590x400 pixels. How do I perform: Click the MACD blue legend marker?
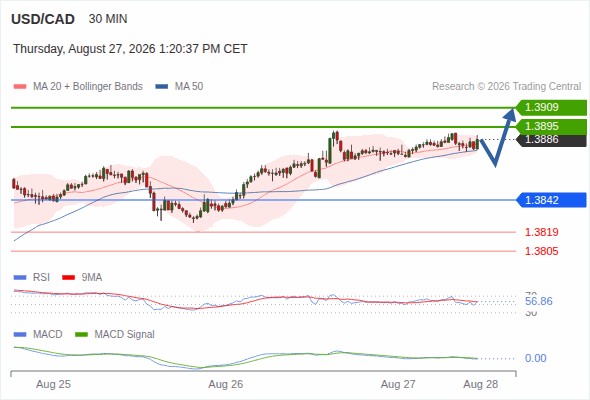[20, 334]
